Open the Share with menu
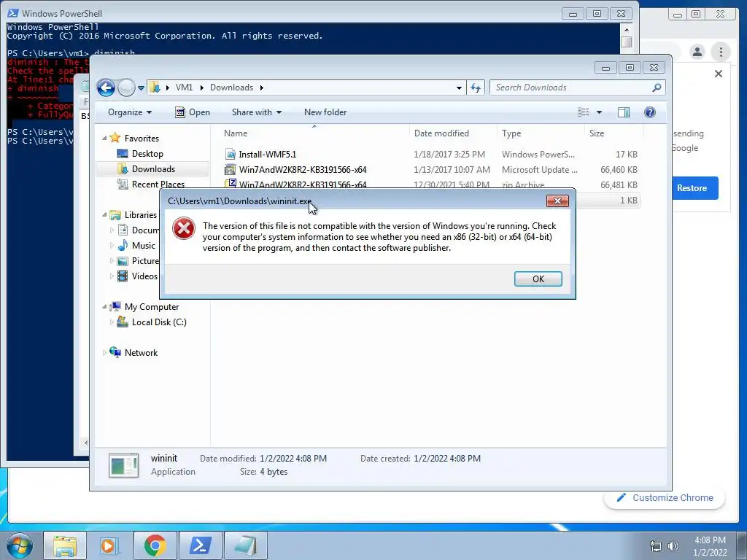 [256, 112]
